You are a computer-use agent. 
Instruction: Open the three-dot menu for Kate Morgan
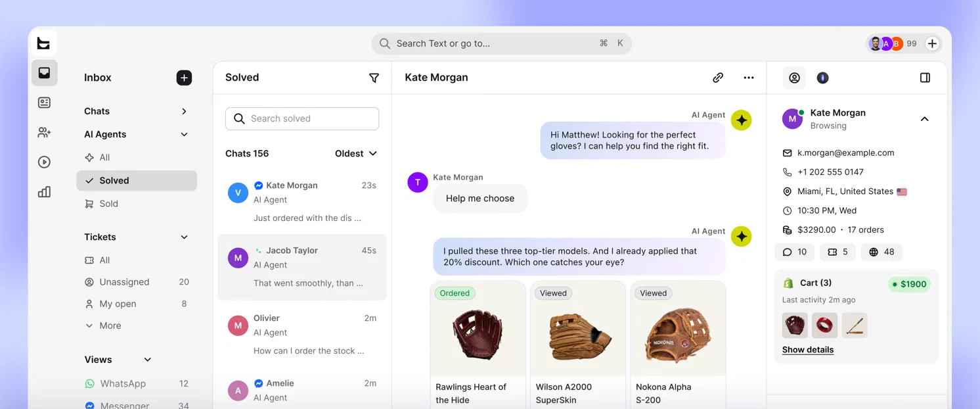(x=749, y=78)
